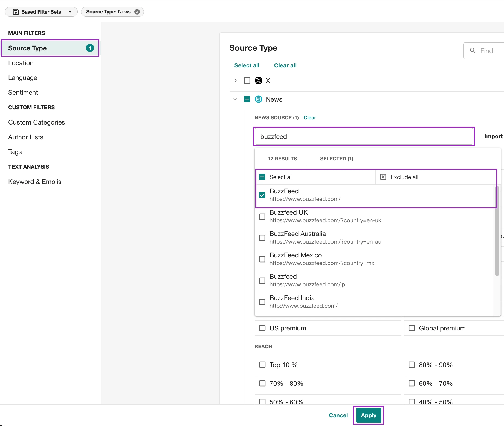Expand the X source type row
This screenshot has height=426, width=504.
(235, 80)
